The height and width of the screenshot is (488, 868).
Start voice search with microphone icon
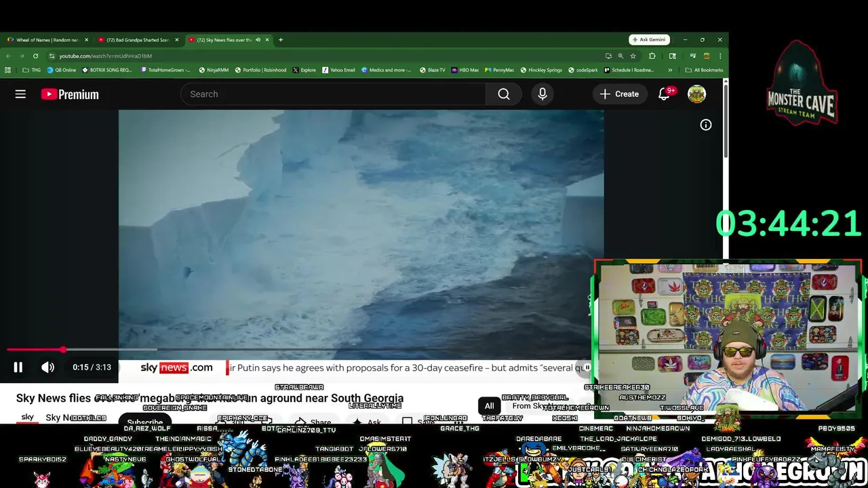coord(542,94)
